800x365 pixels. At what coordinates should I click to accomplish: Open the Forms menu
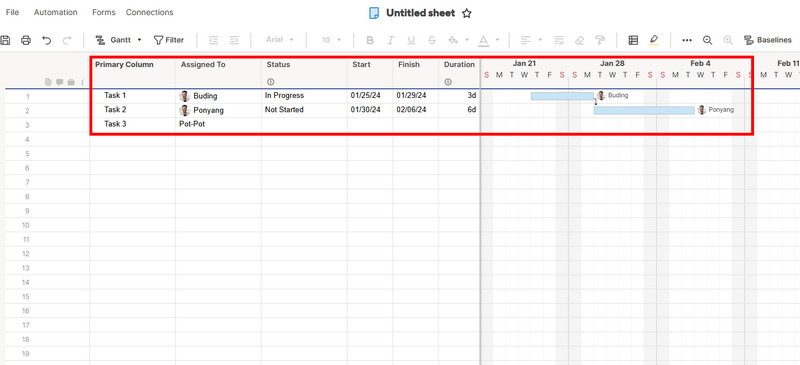[x=104, y=12]
